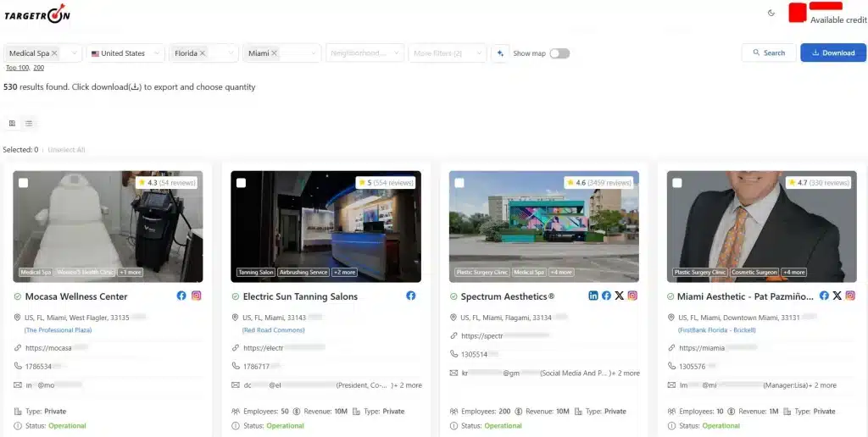The height and width of the screenshot is (437, 868).
Task: Check the Mocasa Wellness Center checkbox
Action: pyautogui.click(x=23, y=183)
